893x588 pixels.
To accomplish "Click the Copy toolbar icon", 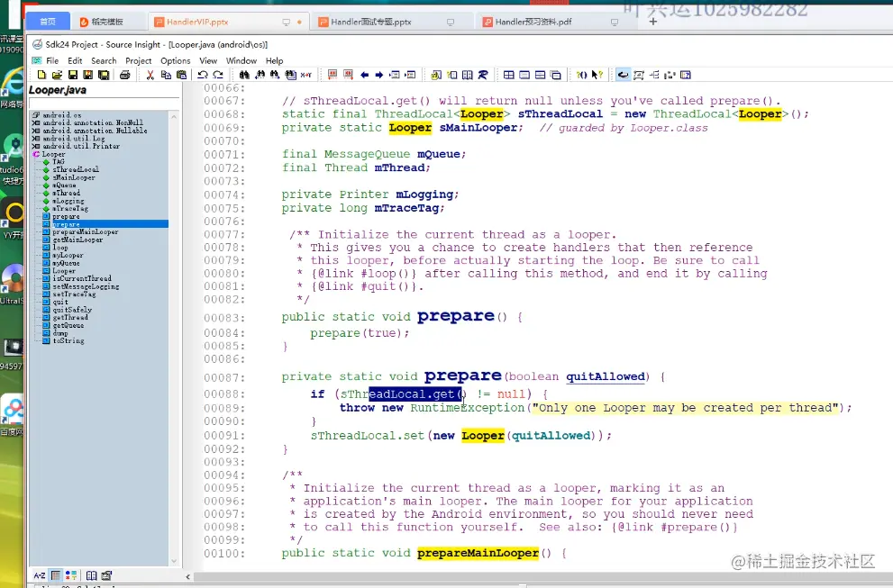I will tap(166, 75).
